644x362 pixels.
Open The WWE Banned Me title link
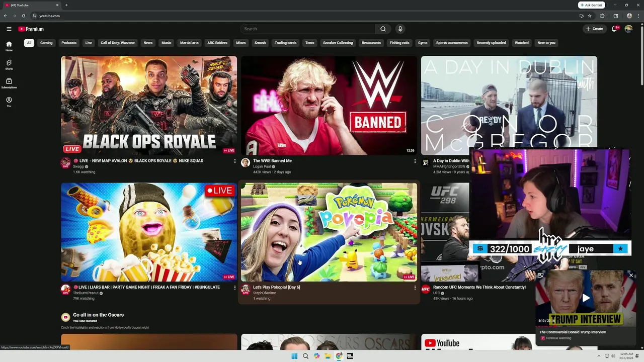[272, 161]
